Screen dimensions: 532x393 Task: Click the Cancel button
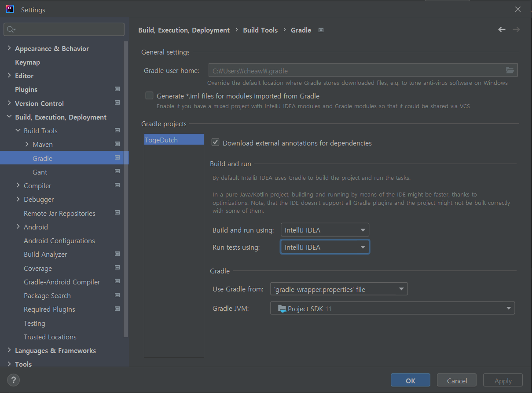[457, 381]
